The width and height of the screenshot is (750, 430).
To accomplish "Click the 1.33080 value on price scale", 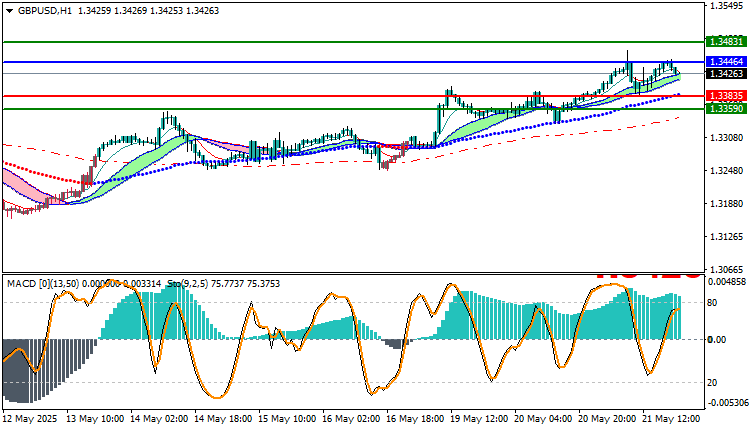I will point(725,137).
